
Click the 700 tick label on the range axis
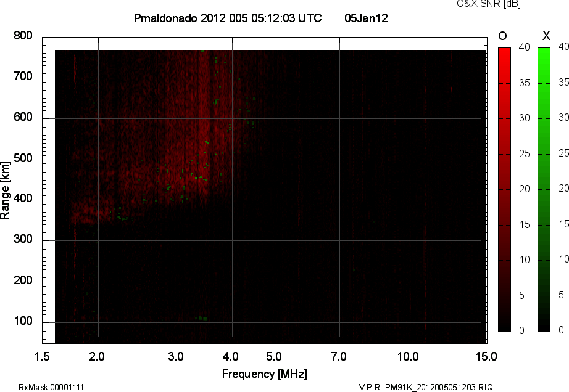(x=23, y=76)
